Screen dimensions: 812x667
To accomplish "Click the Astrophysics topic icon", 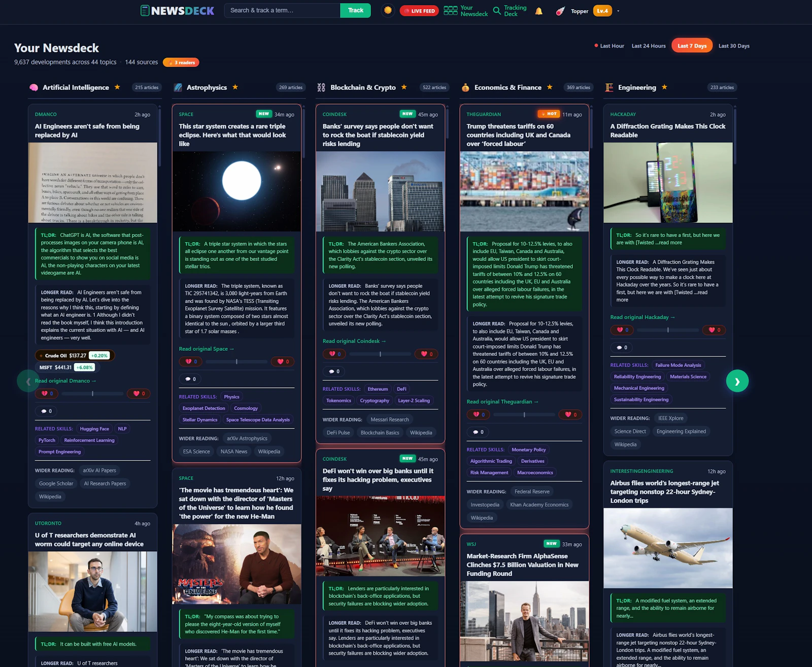I will (178, 87).
